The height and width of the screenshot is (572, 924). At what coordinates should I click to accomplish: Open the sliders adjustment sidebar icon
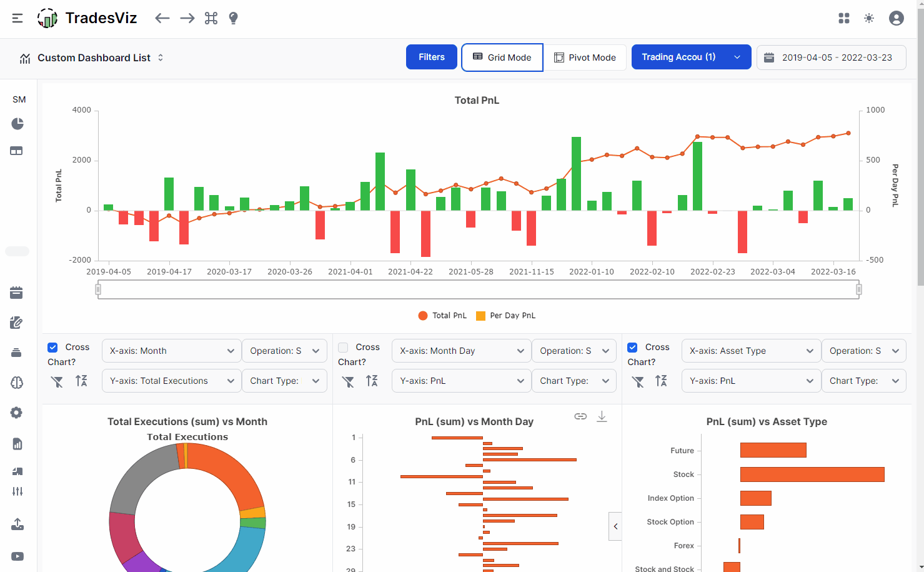pos(17,491)
